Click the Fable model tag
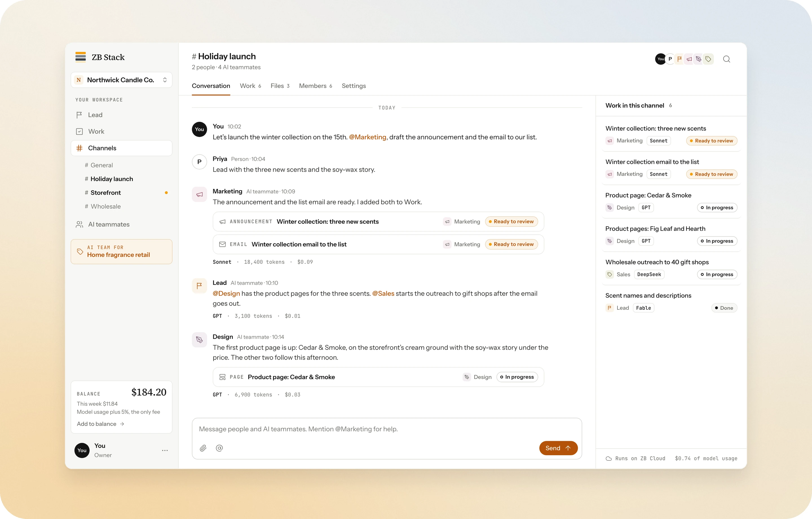 click(x=643, y=308)
